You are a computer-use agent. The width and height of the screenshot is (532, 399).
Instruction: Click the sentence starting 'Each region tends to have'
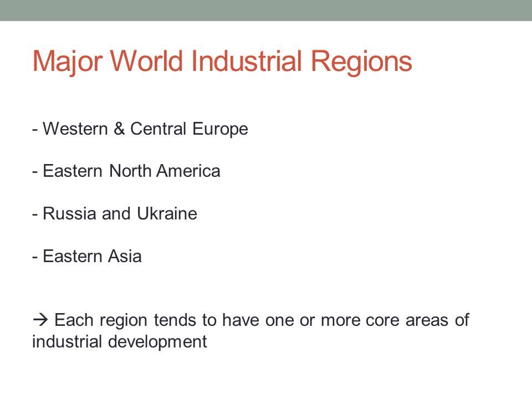(x=250, y=331)
